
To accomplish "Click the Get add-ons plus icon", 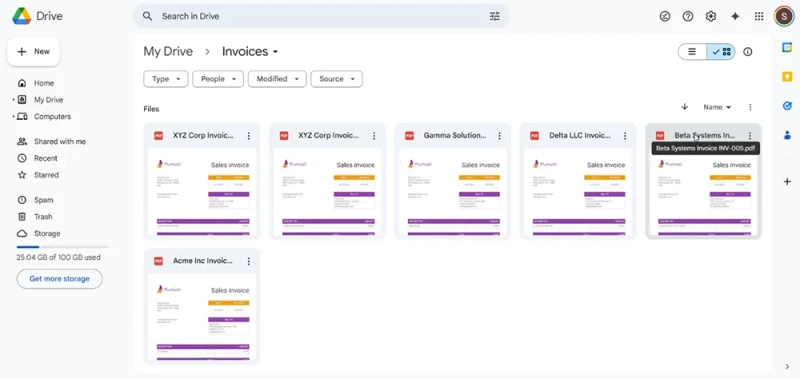I will click(787, 182).
